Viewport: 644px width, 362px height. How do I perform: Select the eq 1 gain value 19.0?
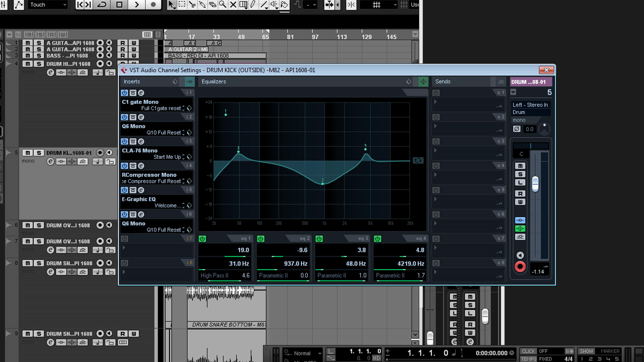pos(224,250)
